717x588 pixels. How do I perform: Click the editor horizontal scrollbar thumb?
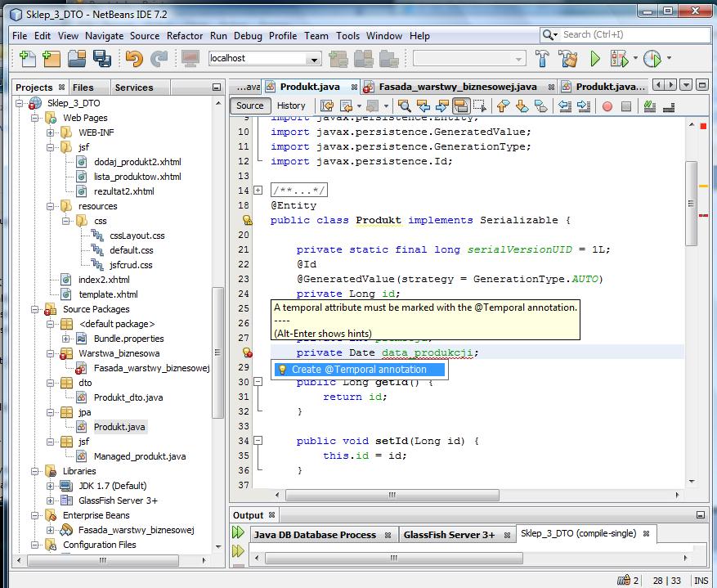pyautogui.click(x=392, y=495)
